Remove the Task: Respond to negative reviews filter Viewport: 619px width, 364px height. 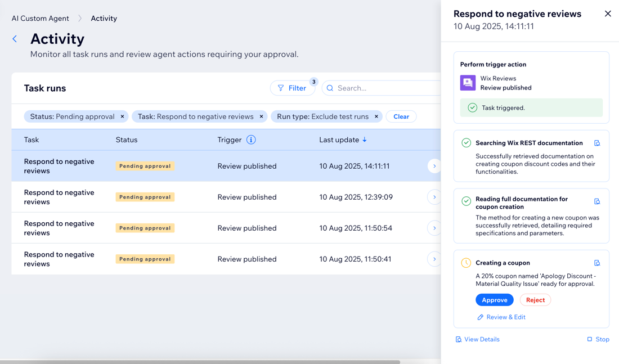pos(261,116)
